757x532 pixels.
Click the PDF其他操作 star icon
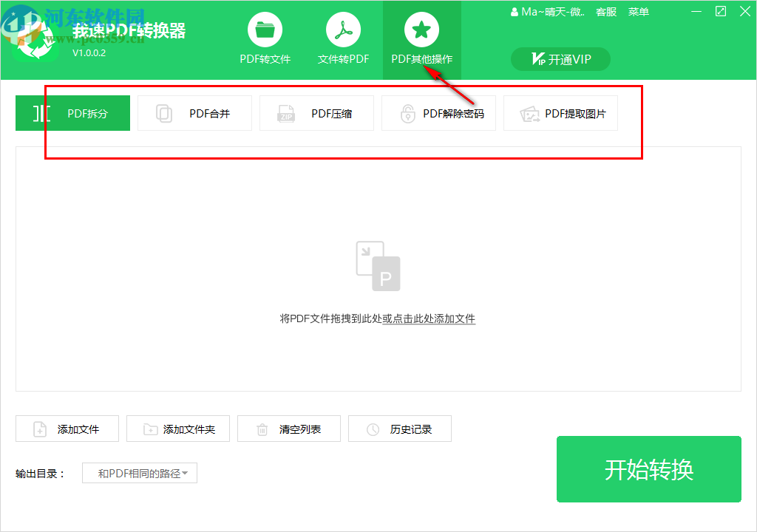coord(421,30)
